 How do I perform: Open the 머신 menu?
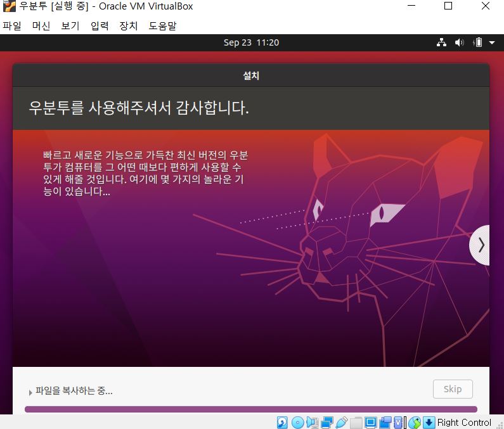[x=41, y=26]
